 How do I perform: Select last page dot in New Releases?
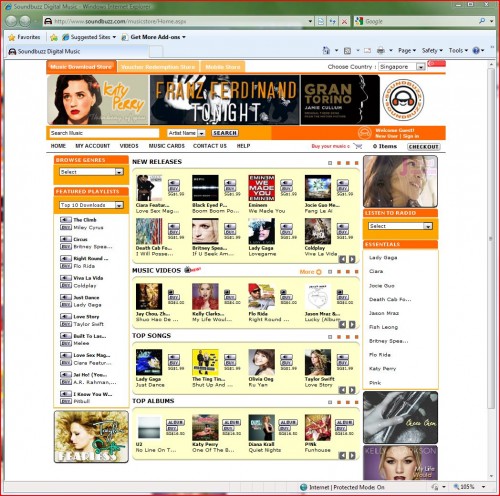tap(356, 163)
